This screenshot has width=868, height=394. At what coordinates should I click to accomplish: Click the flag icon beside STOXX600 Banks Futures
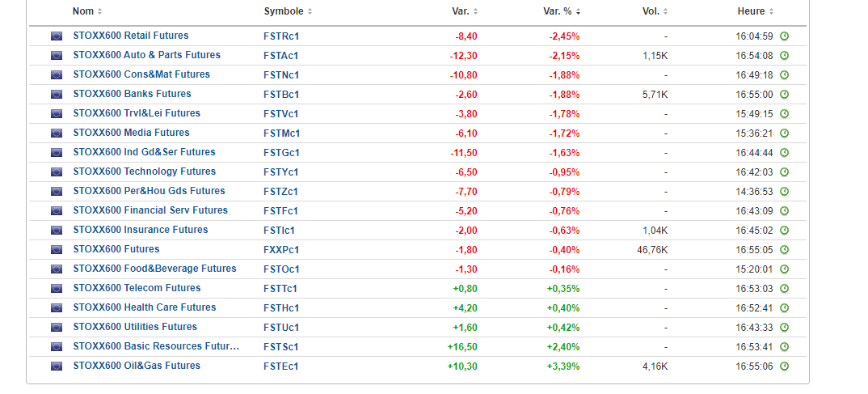pyautogui.click(x=57, y=95)
